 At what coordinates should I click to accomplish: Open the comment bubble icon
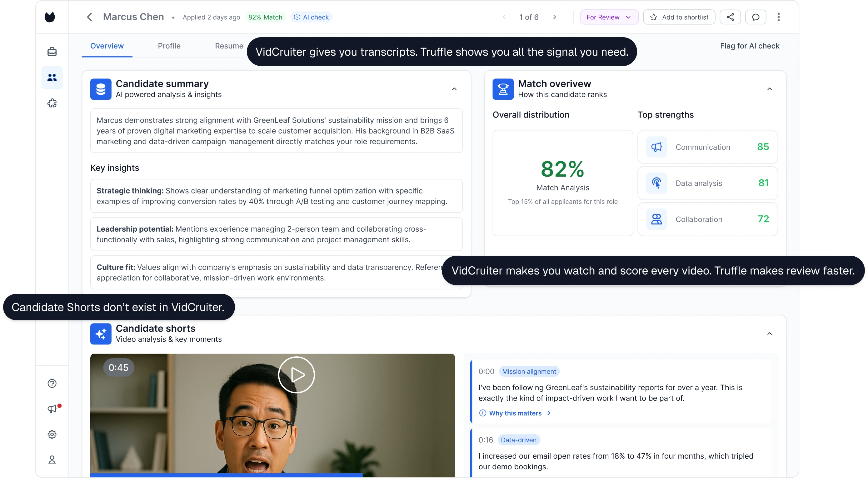click(x=756, y=17)
